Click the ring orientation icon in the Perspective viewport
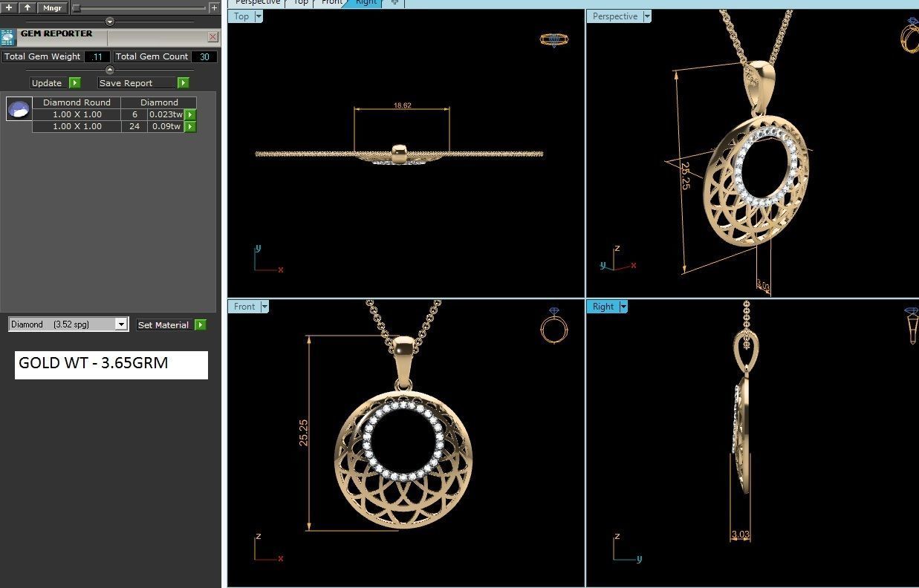The height and width of the screenshot is (588, 919). 911,34
